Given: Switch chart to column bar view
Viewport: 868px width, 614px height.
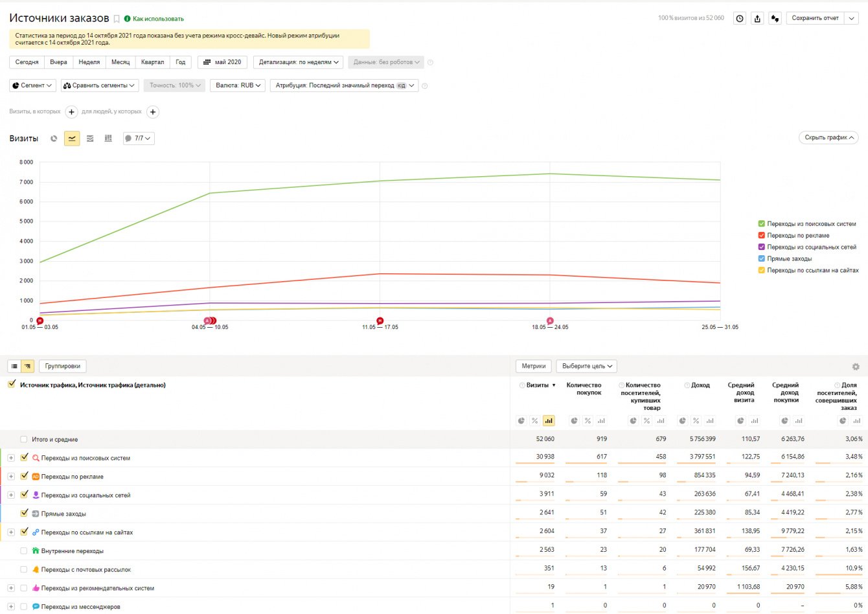Looking at the screenshot, I should tap(108, 139).
